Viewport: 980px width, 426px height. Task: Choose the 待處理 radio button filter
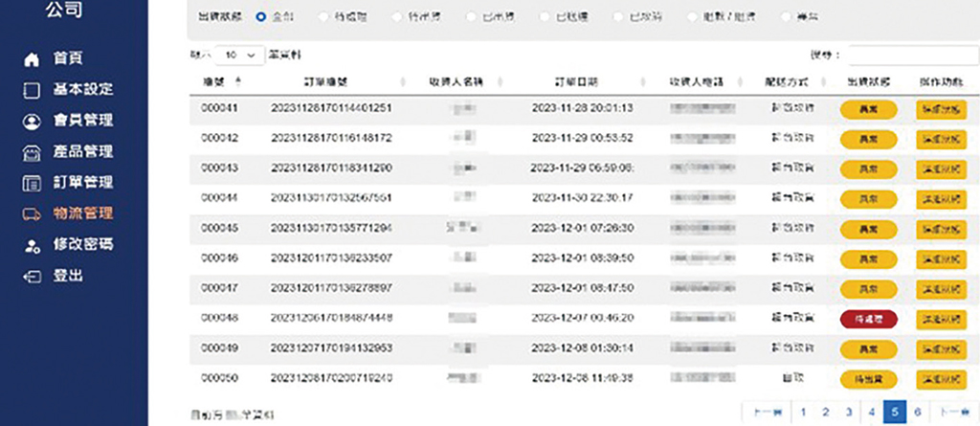(322, 17)
